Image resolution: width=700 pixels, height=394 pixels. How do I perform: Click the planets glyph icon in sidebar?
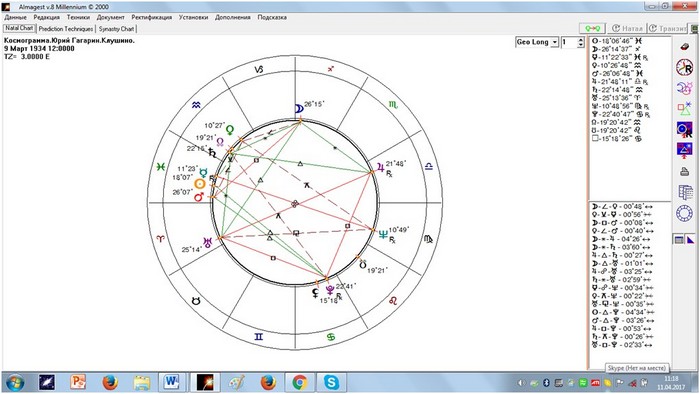point(684,88)
